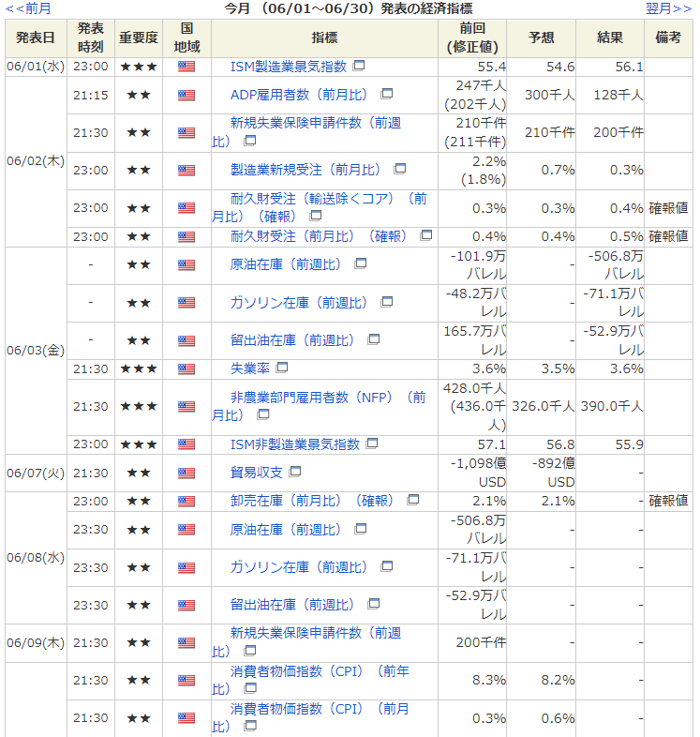
Task: Click popup icon for 06/08 ガソリン在庫（前週比）
Action: [387, 566]
